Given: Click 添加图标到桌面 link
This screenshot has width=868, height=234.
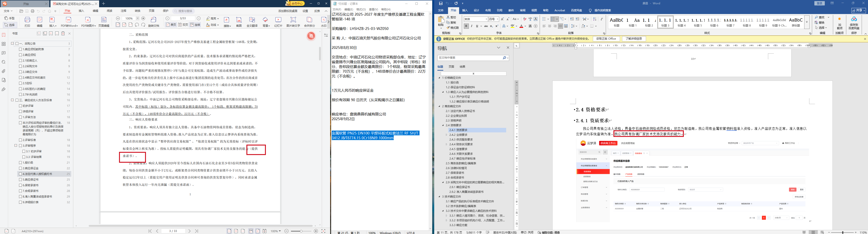Looking at the screenshot, I should pos(288,11).
